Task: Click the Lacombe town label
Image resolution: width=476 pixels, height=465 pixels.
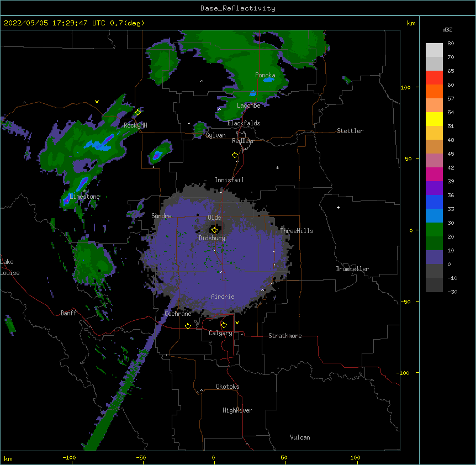Action: (x=248, y=105)
